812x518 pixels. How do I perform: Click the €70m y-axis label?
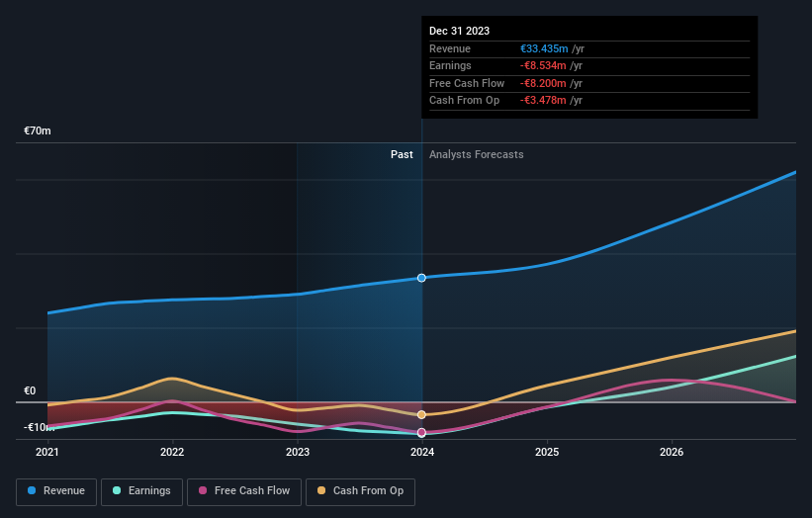[38, 130]
